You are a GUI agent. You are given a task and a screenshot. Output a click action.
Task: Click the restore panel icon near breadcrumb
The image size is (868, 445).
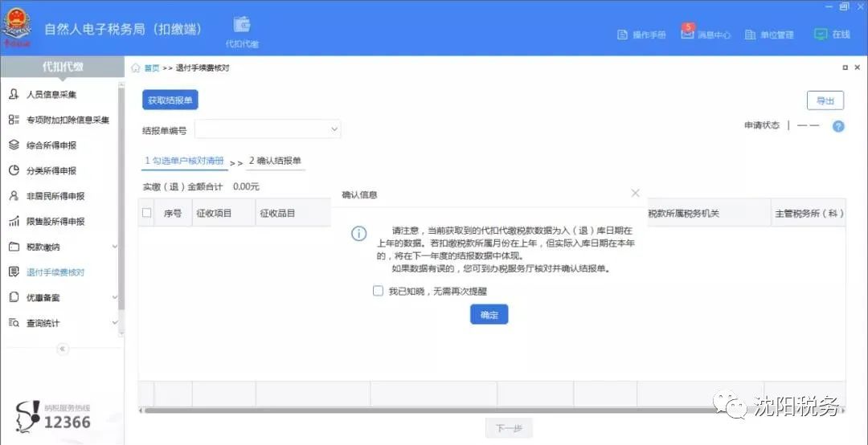coord(845,67)
